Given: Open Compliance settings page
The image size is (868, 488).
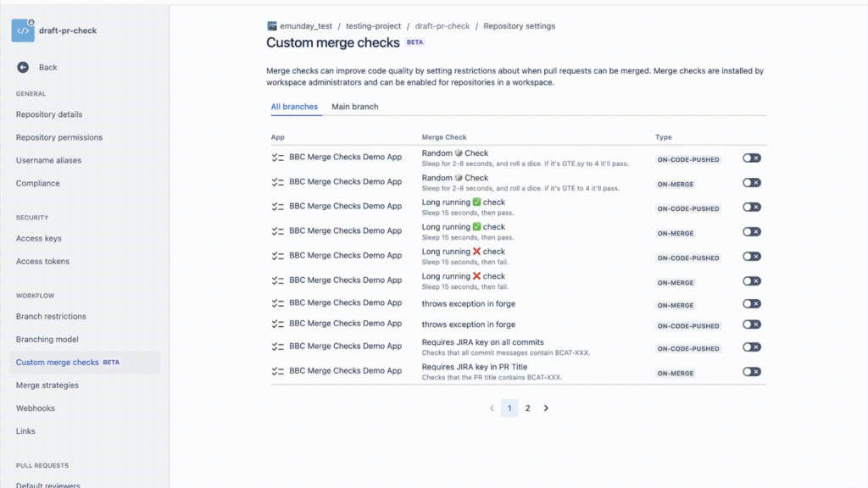Looking at the screenshot, I should point(37,183).
